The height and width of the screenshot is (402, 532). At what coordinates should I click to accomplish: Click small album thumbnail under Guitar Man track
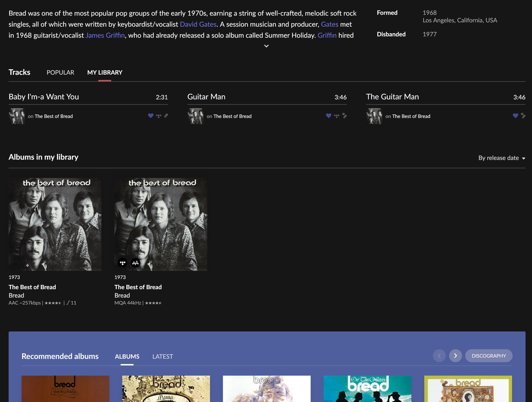pyautogui.click(x=195, y=116)
